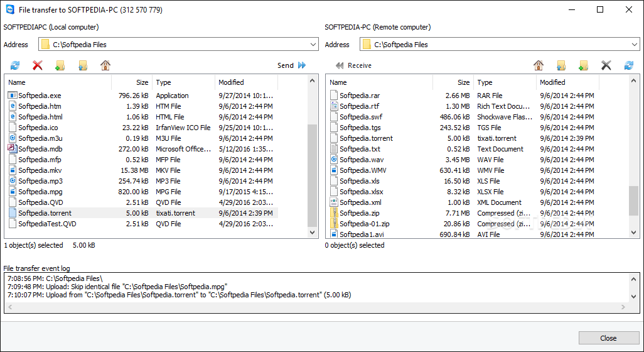
Task: Go to local computer home folder
Action: (x=105, y=65)
